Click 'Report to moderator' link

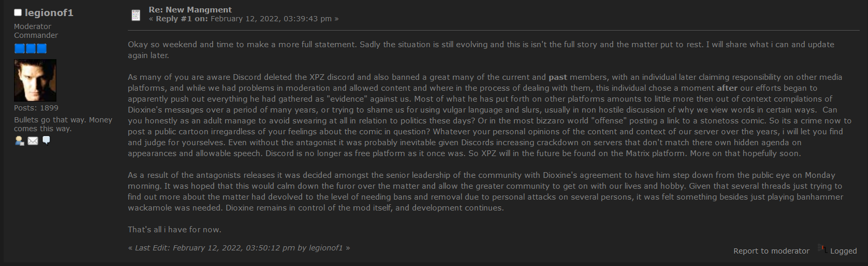pos(771,251)
